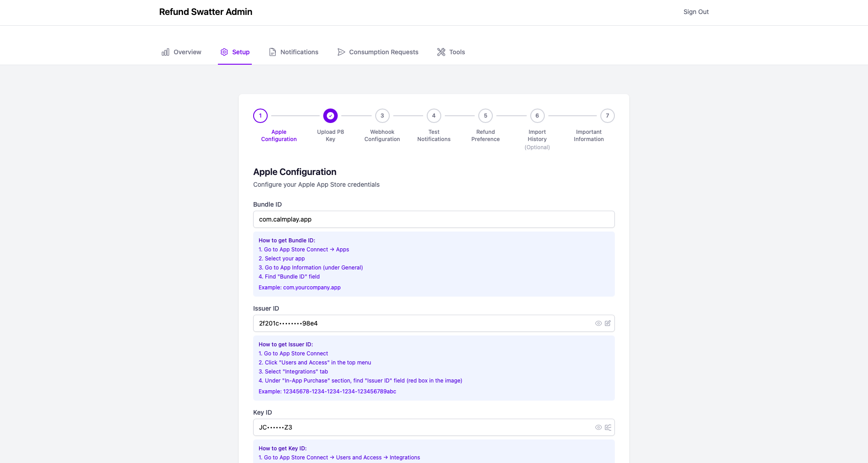Click the Test Notifications step label

pyautogui.click(x=434, y=136)
